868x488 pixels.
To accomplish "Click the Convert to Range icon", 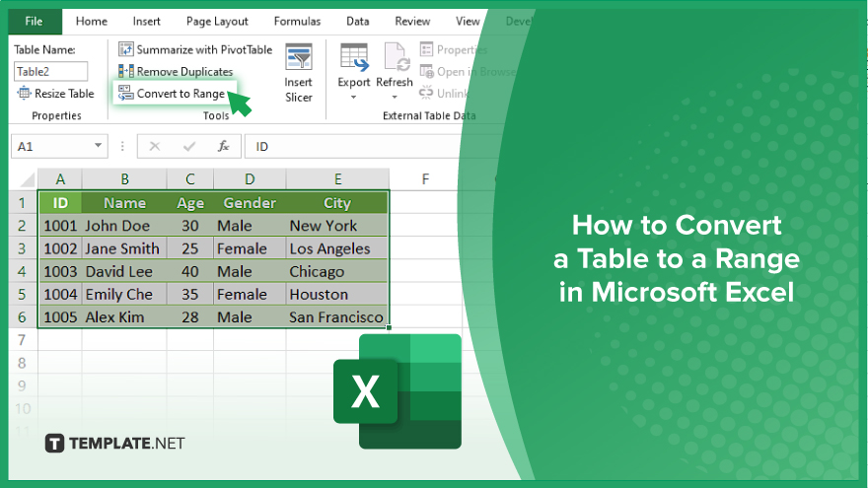I will click(x=125, y=93).
